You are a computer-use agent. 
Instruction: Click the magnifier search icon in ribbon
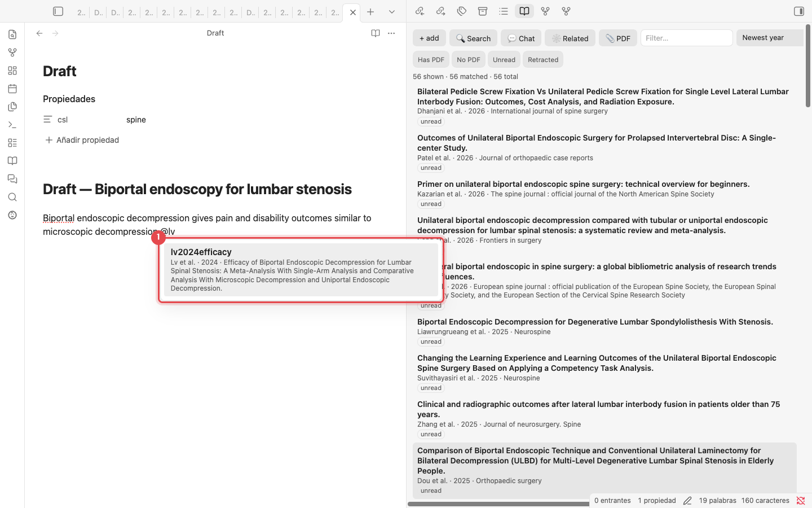tap(12, 197)
